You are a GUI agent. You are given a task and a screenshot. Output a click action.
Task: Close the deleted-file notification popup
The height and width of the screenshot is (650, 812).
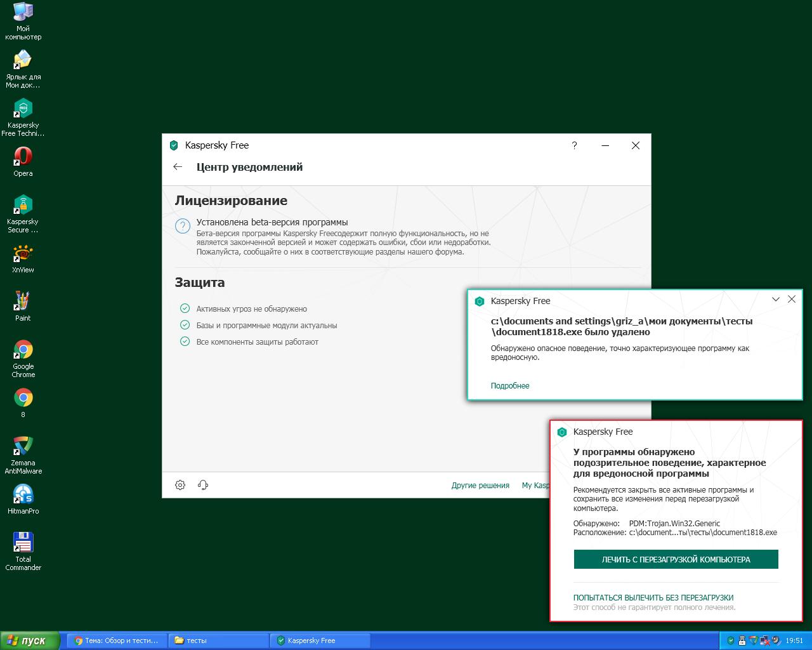coord(792,300)
